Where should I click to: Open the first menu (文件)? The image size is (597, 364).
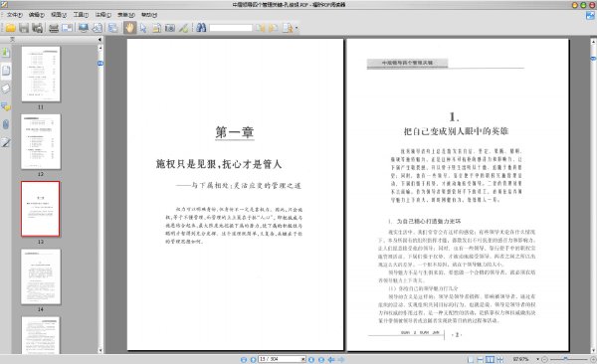(15, 15)
